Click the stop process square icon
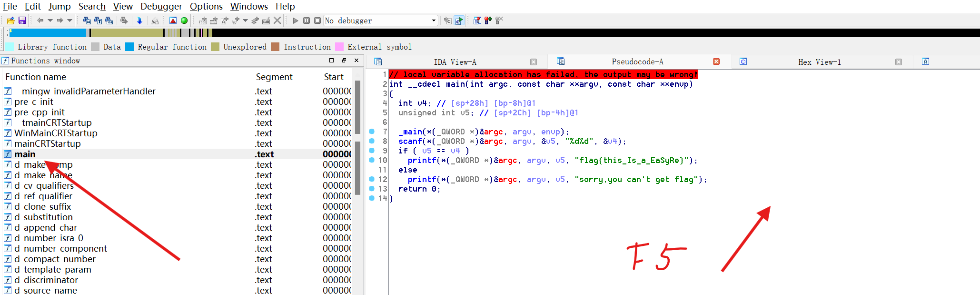 pyautogui.click(x=317, y=20)
